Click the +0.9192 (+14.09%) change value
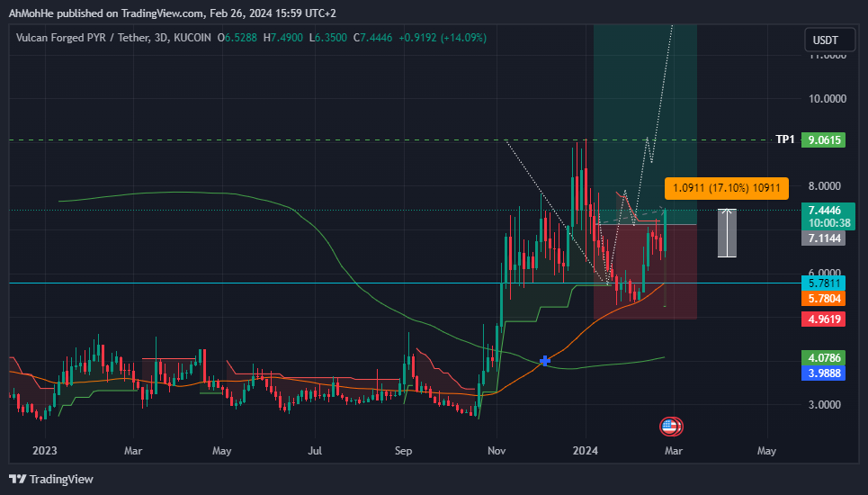Image resolution: width=868 pixels, height=495 pixels. click(x=443, y=38)
